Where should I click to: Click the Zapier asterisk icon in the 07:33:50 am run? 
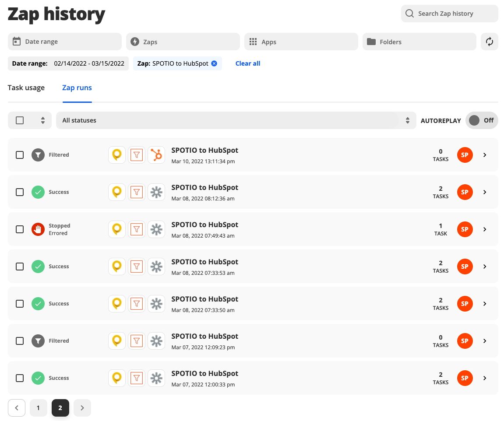156,304
